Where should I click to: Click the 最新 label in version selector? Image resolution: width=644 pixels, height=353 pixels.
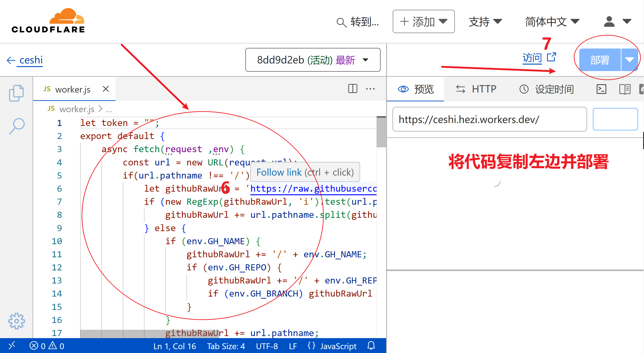coord(345,60)
